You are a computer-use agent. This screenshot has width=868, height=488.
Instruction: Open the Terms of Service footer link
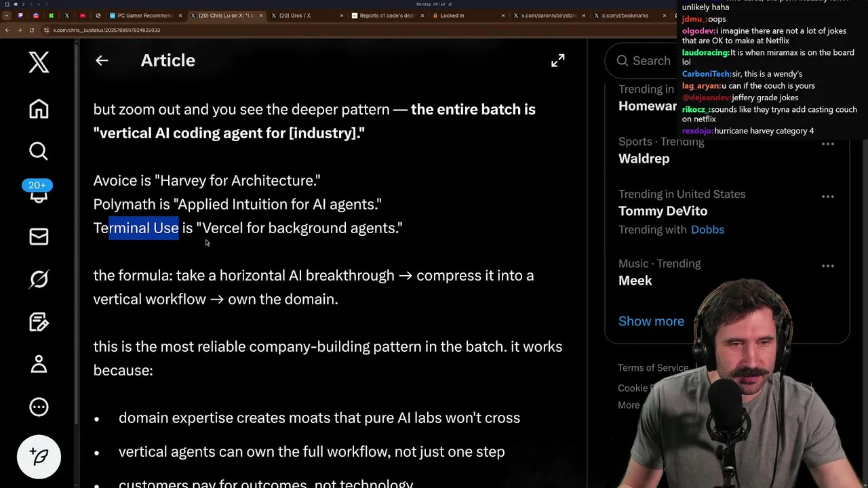(x=652, y=368)
